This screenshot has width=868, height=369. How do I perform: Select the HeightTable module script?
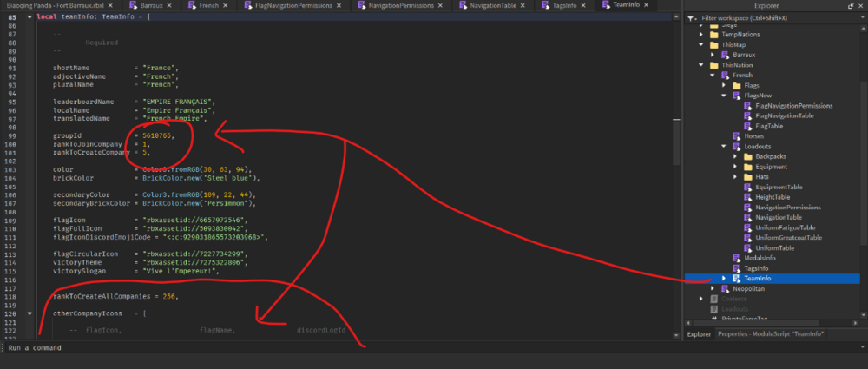[773, 197]
